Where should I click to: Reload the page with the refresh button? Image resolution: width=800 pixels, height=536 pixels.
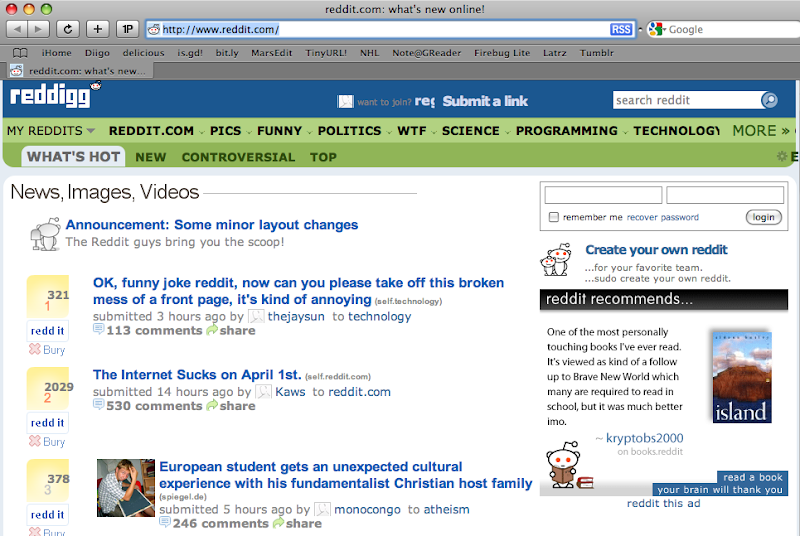(67, 29)
